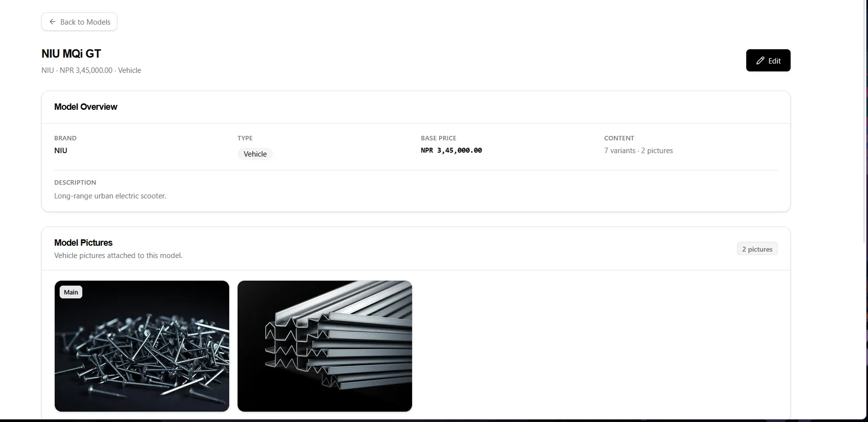Click the Model Overview heading
The image size is (868, 422).
pos(86,107)
